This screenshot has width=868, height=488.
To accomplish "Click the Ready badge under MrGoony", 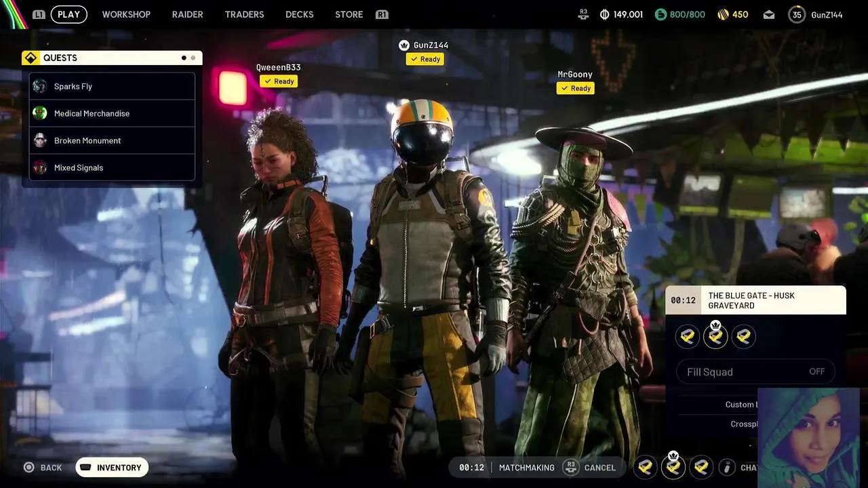I will click(576, 88).
